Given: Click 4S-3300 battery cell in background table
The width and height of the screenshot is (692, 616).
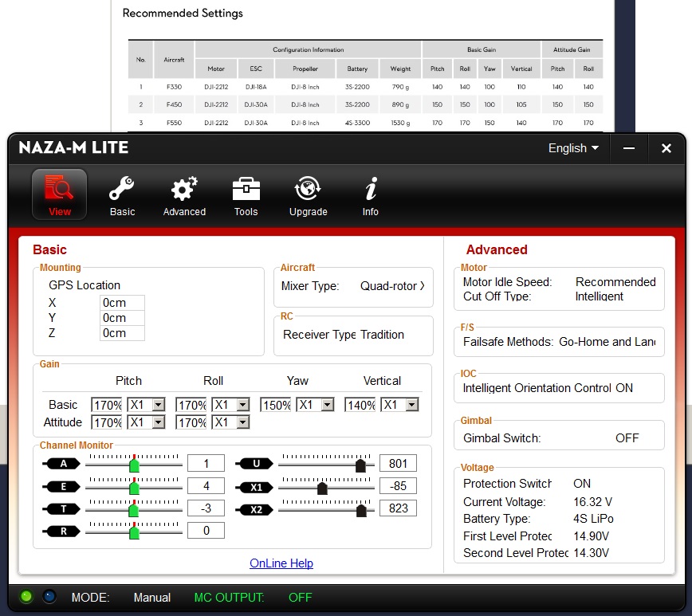Looking at the screenshot, I should point(357,123).
